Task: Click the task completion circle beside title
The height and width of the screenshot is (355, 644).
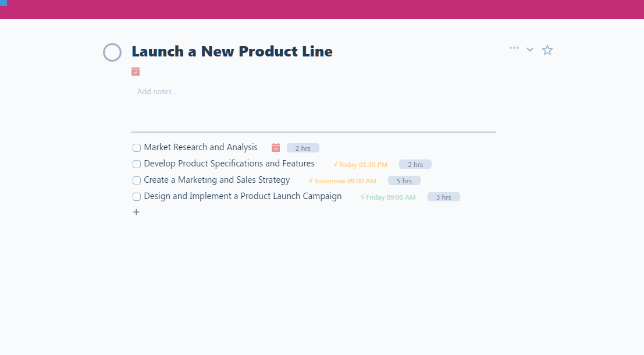Action: tap(112, 52)
